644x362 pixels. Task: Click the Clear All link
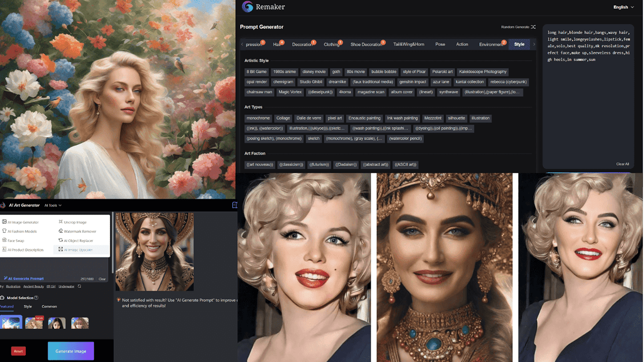pyautogui.click(x=623, y=164)
